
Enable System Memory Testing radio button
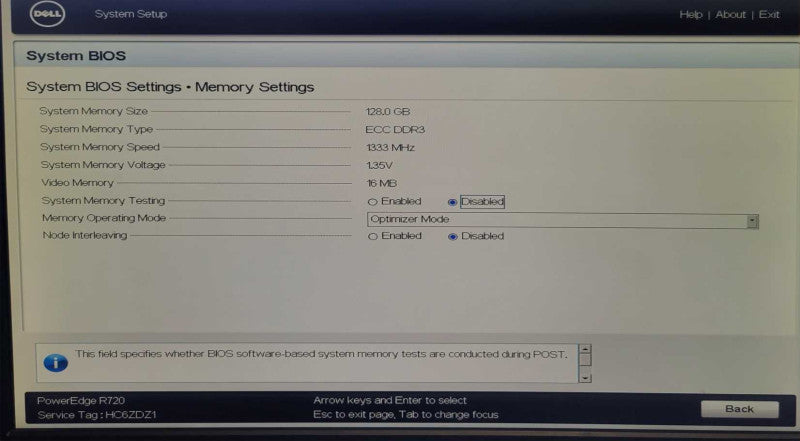pyautogui.click(x=373, y=202)
